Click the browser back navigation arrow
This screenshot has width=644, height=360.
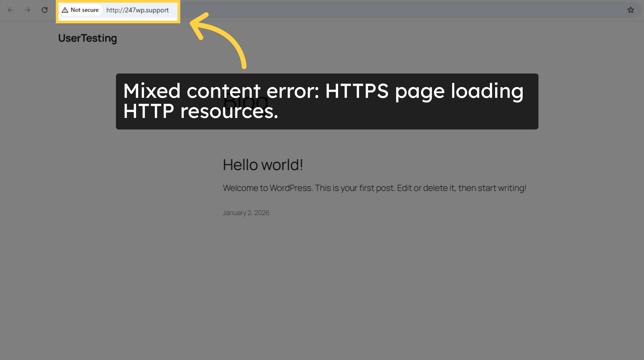pos(10,10)
